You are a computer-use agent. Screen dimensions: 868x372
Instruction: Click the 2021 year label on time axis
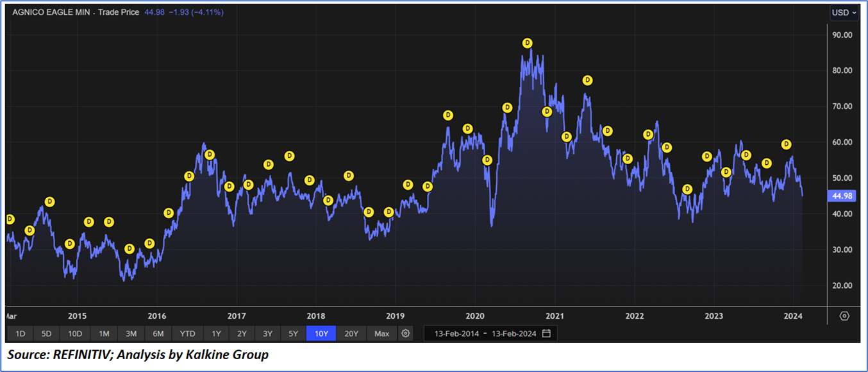click(555, 316)
